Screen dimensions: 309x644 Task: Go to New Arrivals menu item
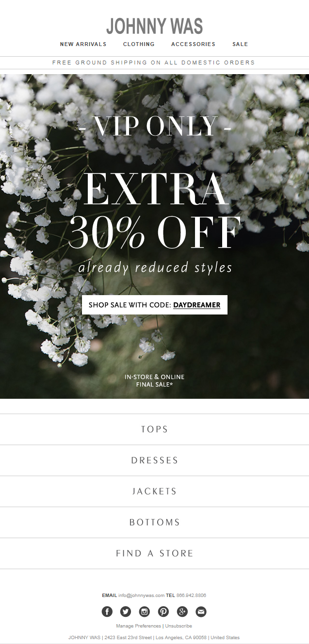83,44
